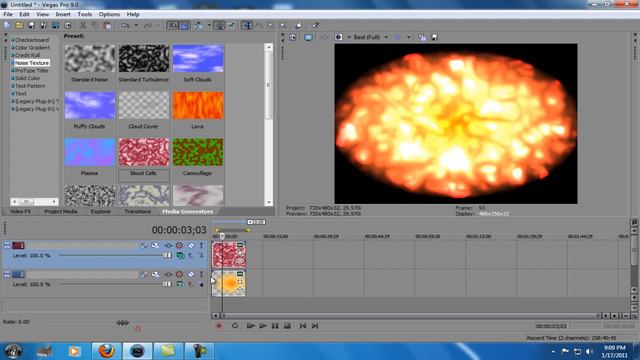The image size is (640, 360).
Task: Click the Cut scissors toolbar icon
Action: pyautogui.click(x=83, y=25)
